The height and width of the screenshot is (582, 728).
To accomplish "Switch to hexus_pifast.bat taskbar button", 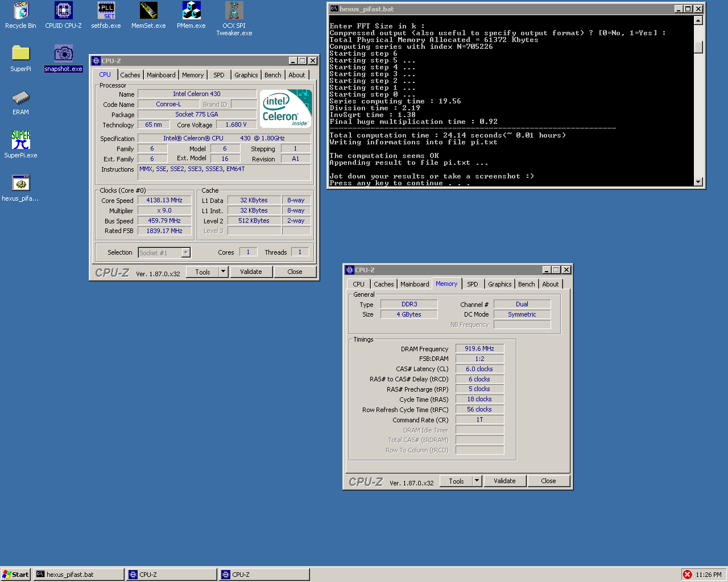I will pyautogui.click(x=78, y=575).
